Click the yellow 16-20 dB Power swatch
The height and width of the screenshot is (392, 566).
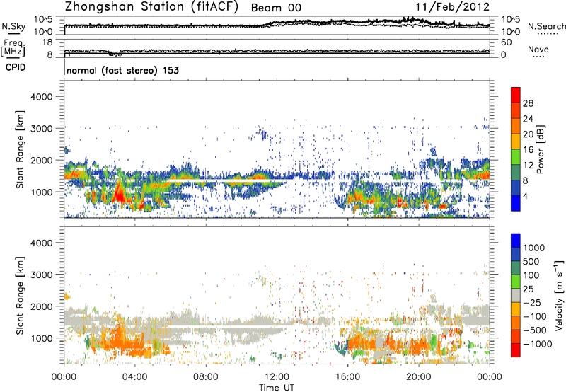(516, 142)
